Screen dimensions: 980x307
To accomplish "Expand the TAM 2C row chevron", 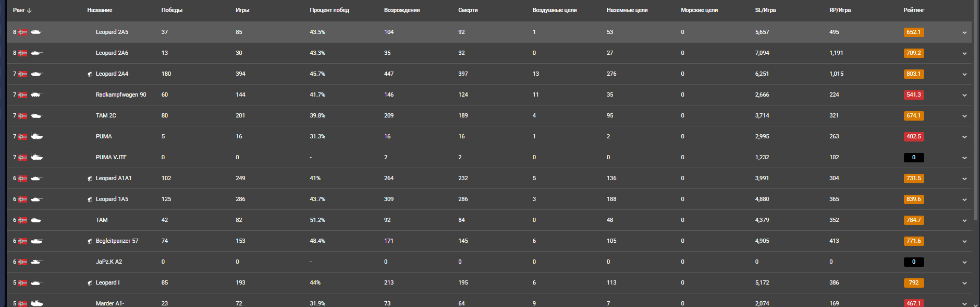I will tap(964, 116).
